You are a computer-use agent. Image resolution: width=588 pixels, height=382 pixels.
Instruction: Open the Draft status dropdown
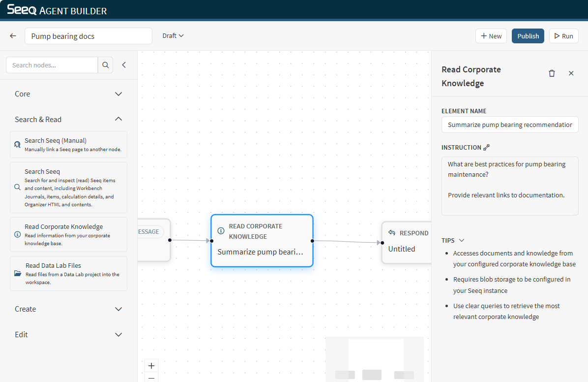(173, 36)
